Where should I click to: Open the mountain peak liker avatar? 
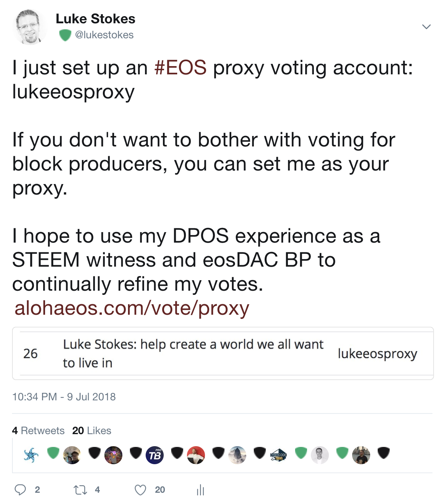237,455
